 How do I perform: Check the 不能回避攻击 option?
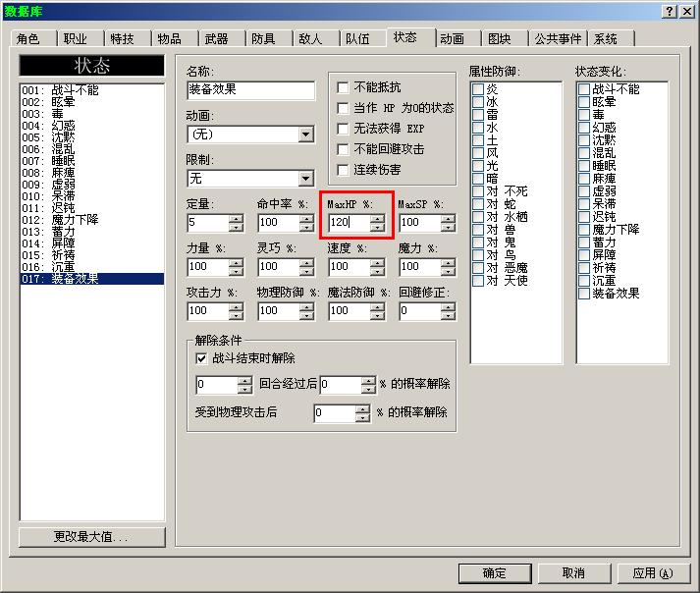[x=343, y=149]
